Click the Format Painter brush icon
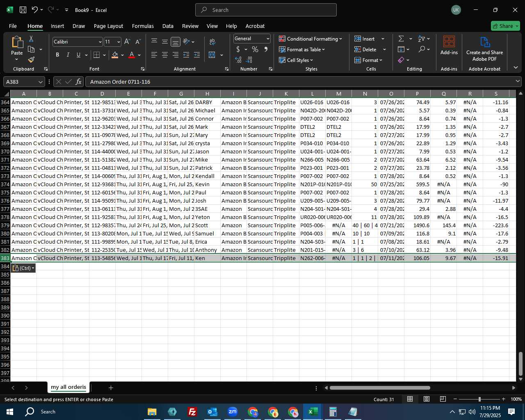Viewport: 525px width, 420px height. (31, 60)
